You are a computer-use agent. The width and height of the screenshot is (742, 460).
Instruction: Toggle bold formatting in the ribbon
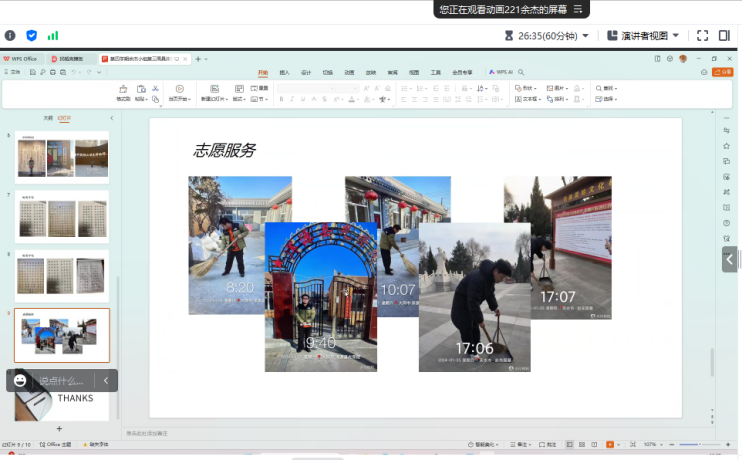coord(283,99)
